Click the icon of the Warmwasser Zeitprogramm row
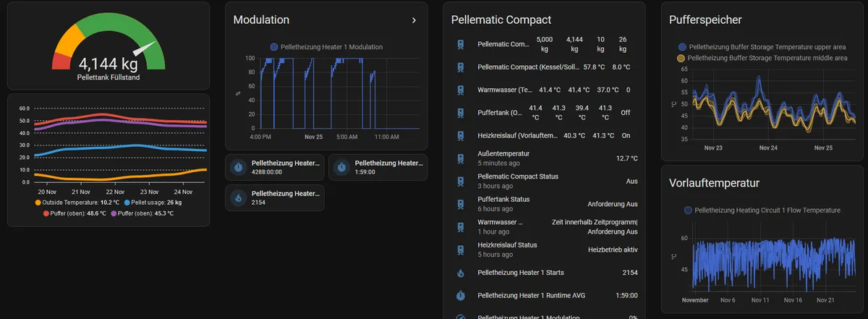The height and width of the screenshot is (319, 868). 461,227
